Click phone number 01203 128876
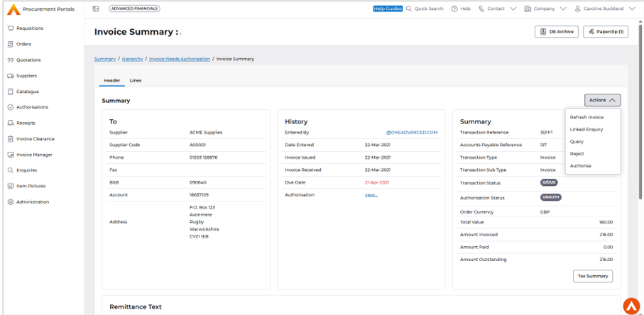644x315 pixels. (203, 157)
